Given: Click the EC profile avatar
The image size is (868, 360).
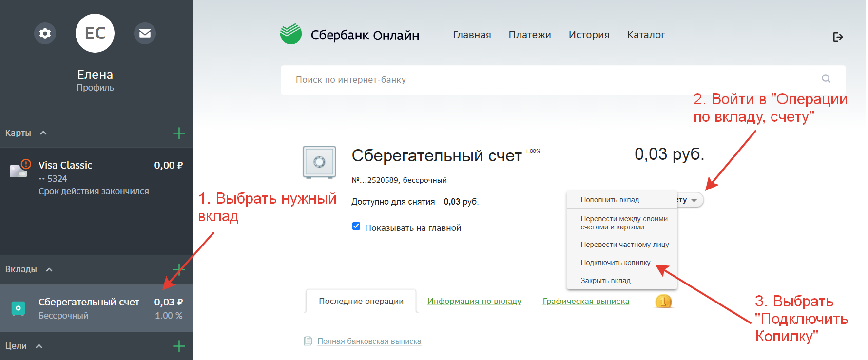Looking at the screenshot, I should pos(95,33).
